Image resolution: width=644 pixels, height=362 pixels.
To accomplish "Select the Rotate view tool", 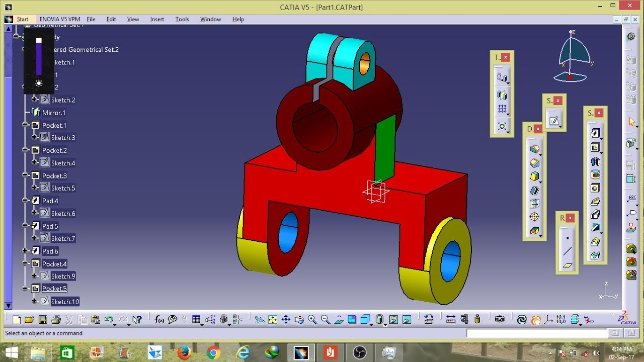I will [x=299, y=319].
